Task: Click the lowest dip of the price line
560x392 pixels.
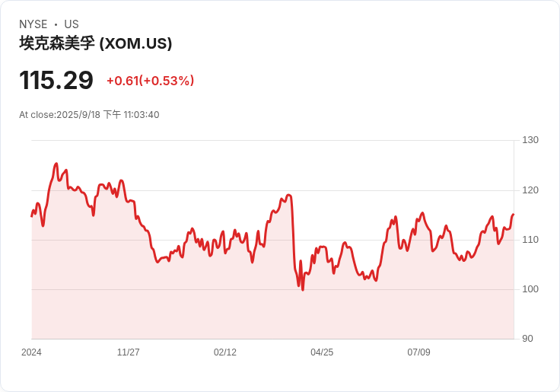Action: click(303, 289)
